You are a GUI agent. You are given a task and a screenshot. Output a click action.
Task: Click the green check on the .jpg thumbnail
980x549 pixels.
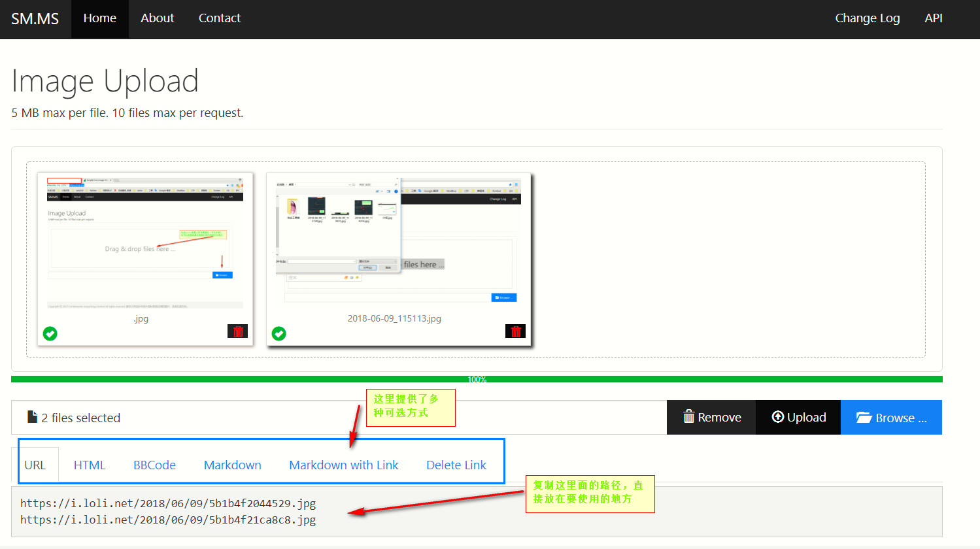50,333
